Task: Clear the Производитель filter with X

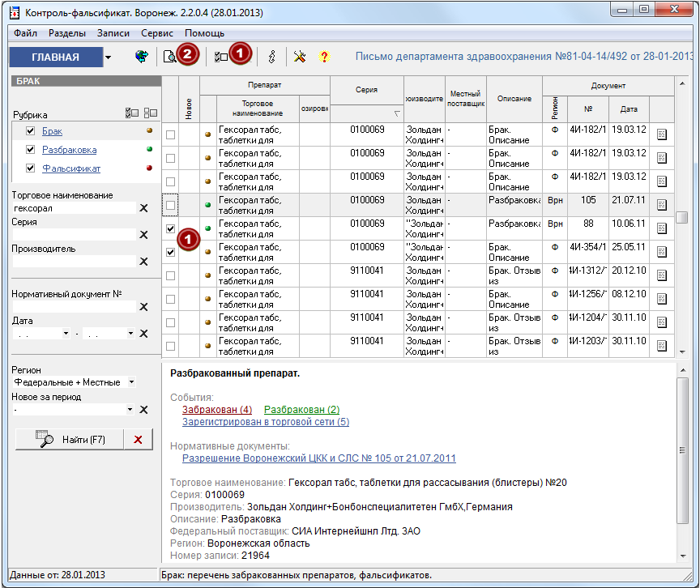Action: tap(143, 262)
